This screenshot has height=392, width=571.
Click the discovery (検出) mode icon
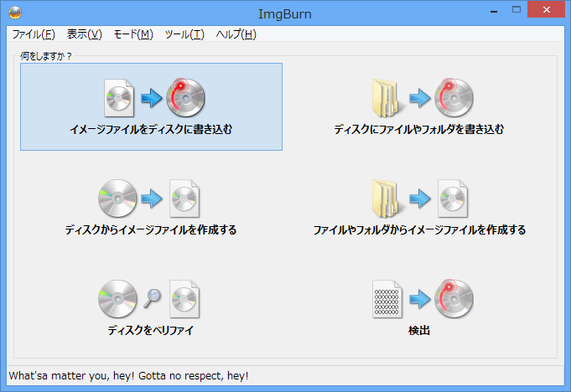(x=423, y=299)
